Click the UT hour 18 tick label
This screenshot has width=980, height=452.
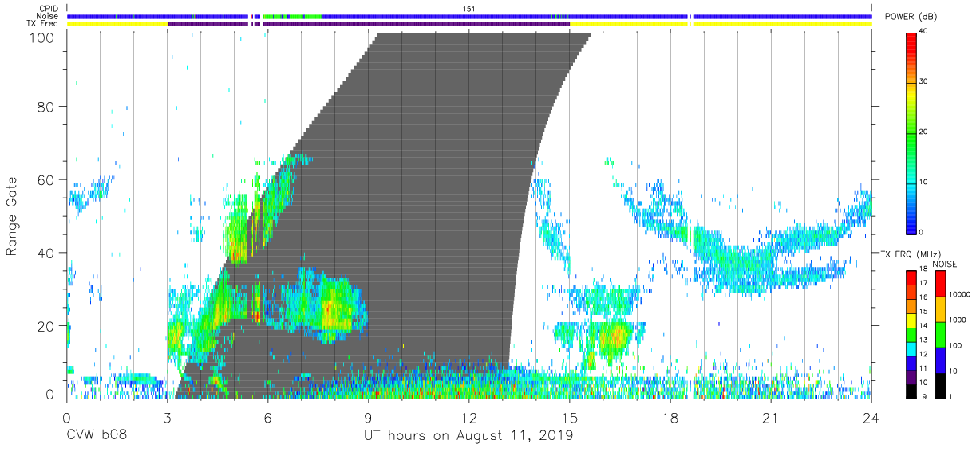pos(670,417)
